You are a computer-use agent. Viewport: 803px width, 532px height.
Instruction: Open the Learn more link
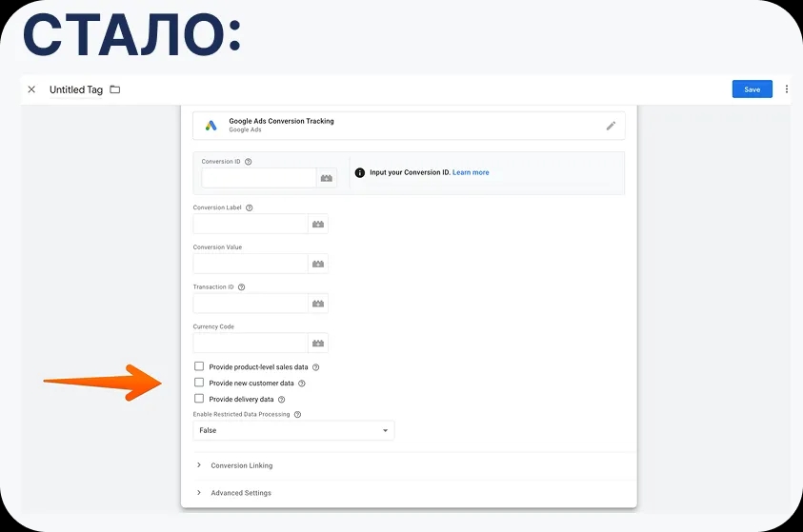click(471, 172)
